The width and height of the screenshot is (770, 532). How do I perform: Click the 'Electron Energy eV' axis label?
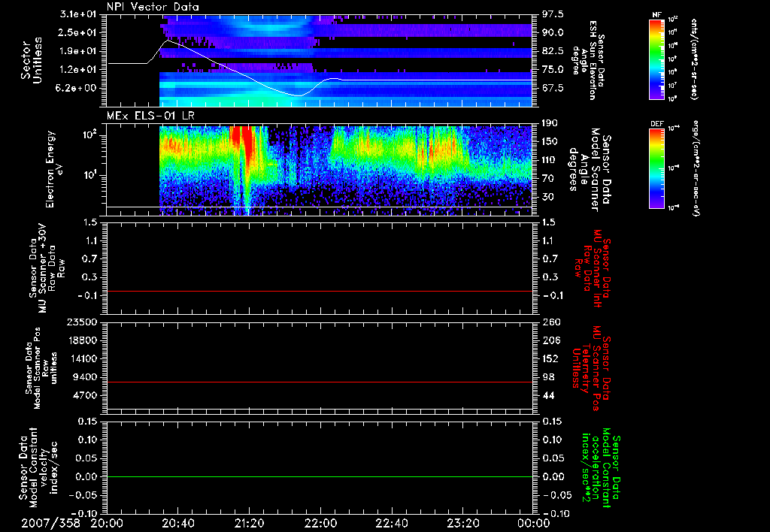point(54,169)
